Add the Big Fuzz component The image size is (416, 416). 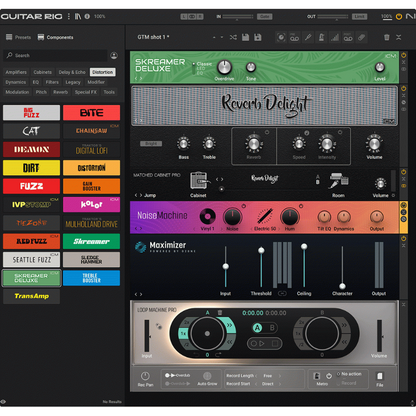(32, 113)
